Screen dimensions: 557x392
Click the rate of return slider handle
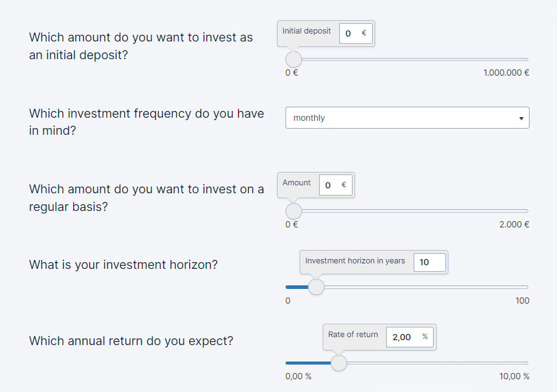(339, 363)
